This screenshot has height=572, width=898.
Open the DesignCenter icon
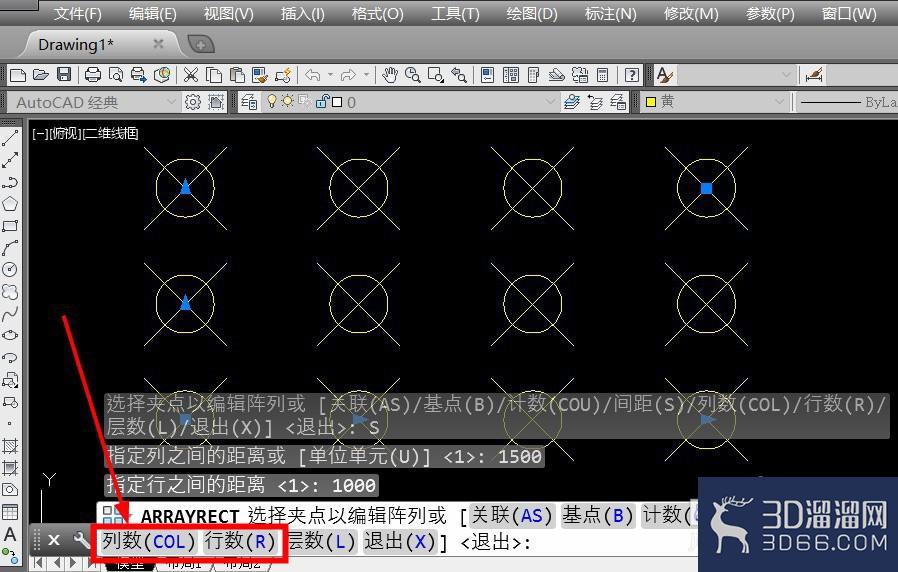(x=510, y=75)
